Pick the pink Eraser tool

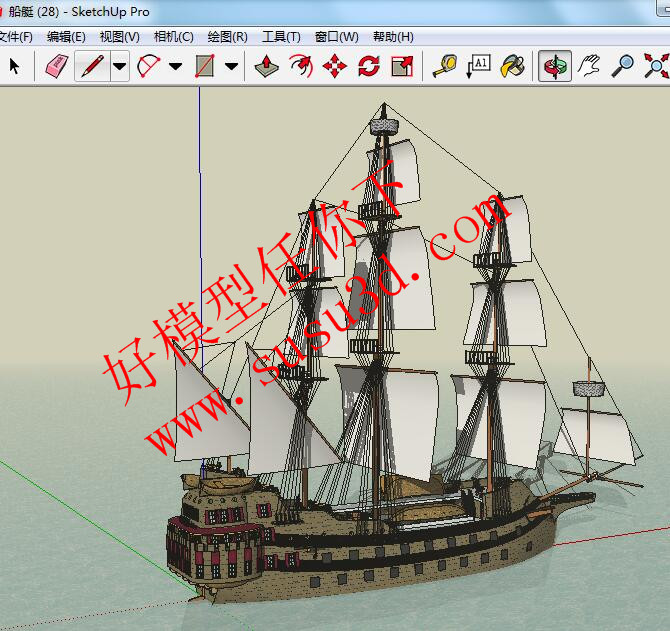tap(56, 66)
